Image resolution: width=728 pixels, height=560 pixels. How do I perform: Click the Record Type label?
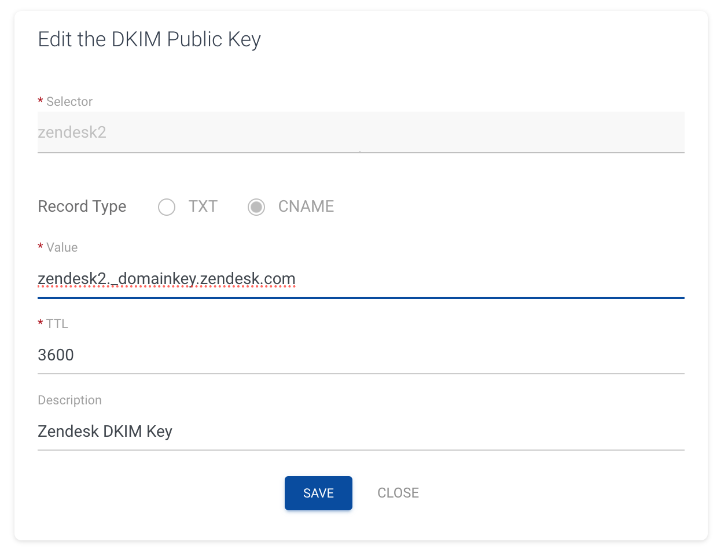coord(82,207)
